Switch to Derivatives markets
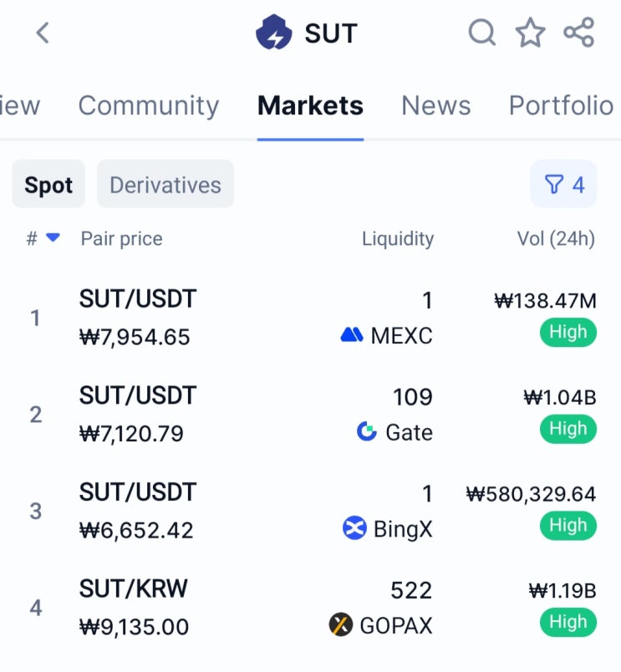The height and width of the screenshot is (672, 621). coord(165,185)
